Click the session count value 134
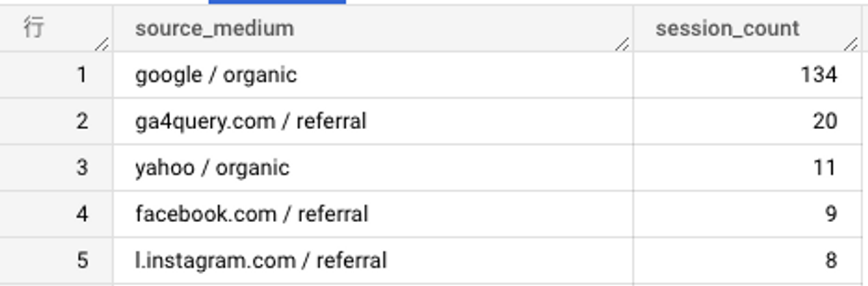Screen dimensions: 868x286 coord(819,74)
